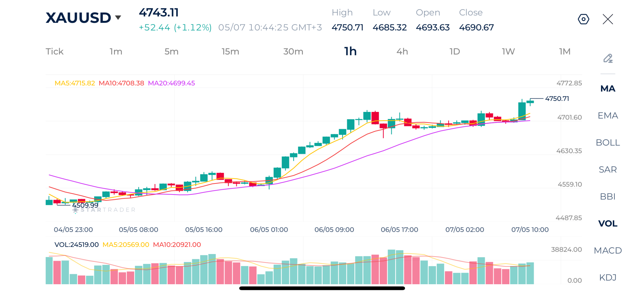Image resolution: width=644 pixels, height=296 pixels.
Task: Choose the 1W timeframe
Action: point(508,51)
